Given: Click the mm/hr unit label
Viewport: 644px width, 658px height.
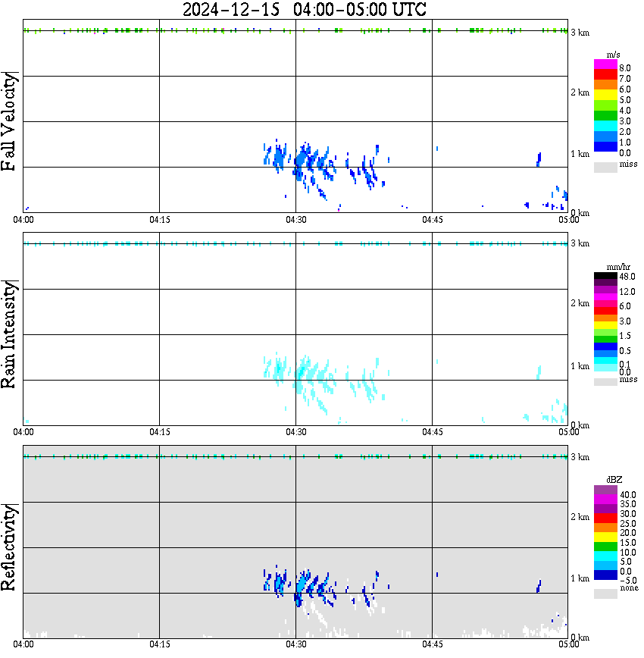Looking at the screenshot, I should point(618,267).
